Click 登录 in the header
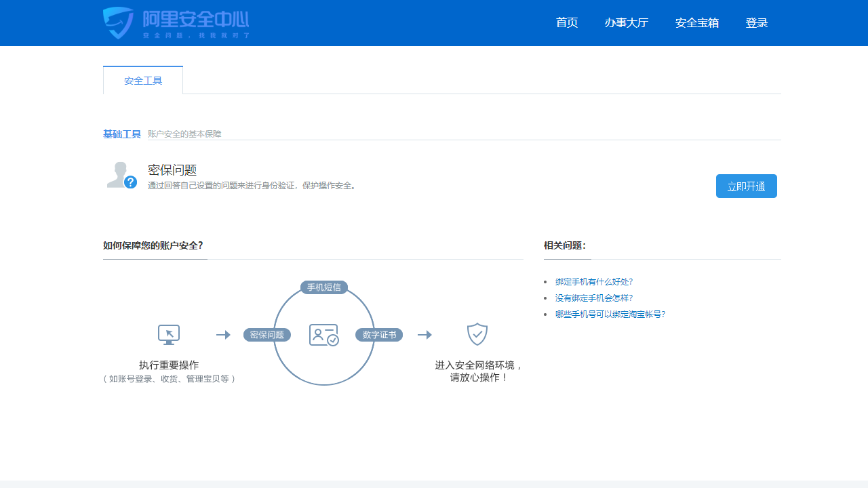This screenshot has width=868, height=488. [x=757, y=23]
